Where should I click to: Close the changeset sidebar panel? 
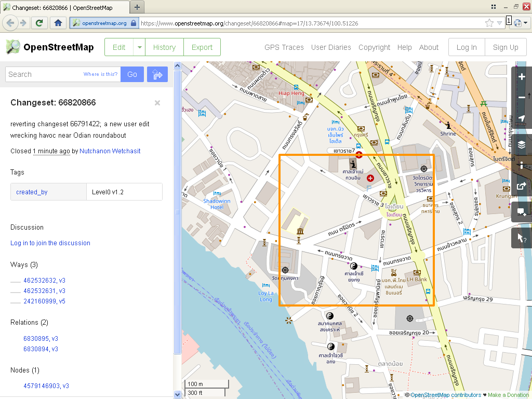pyautogui.click(x=157, y=103)
